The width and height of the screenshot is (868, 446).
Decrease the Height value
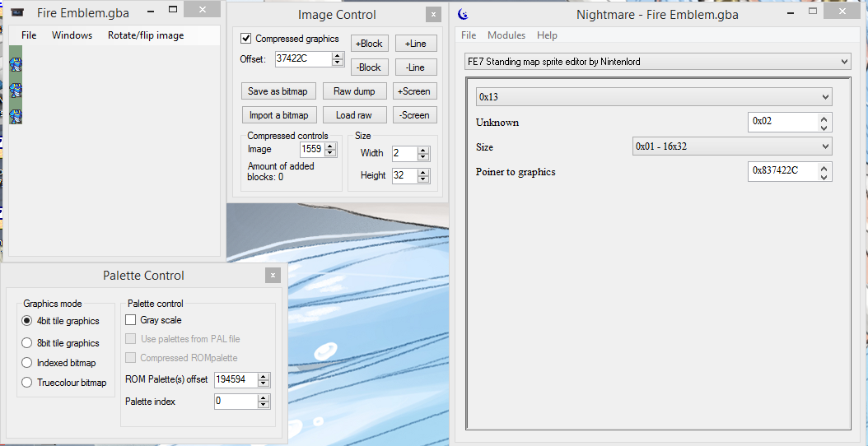423,179
